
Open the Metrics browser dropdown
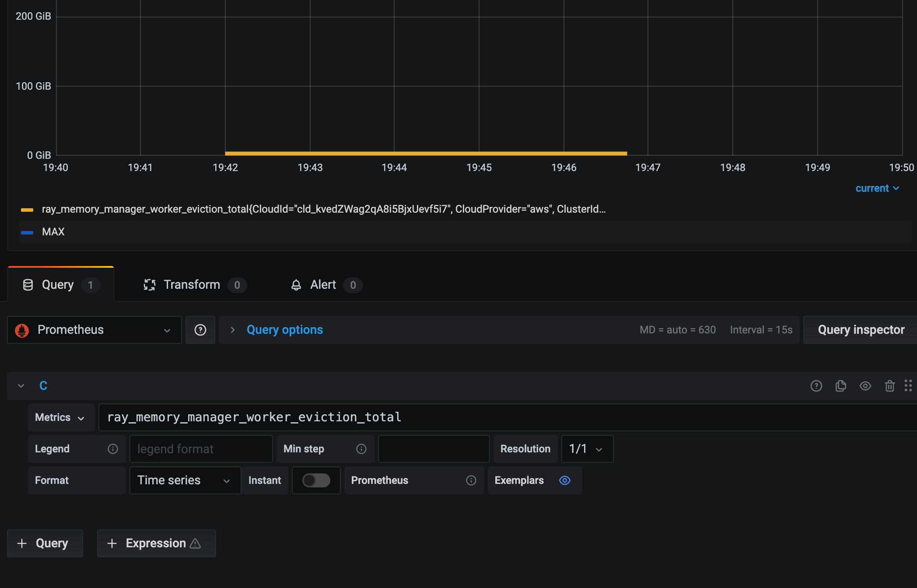coord(61,417)
